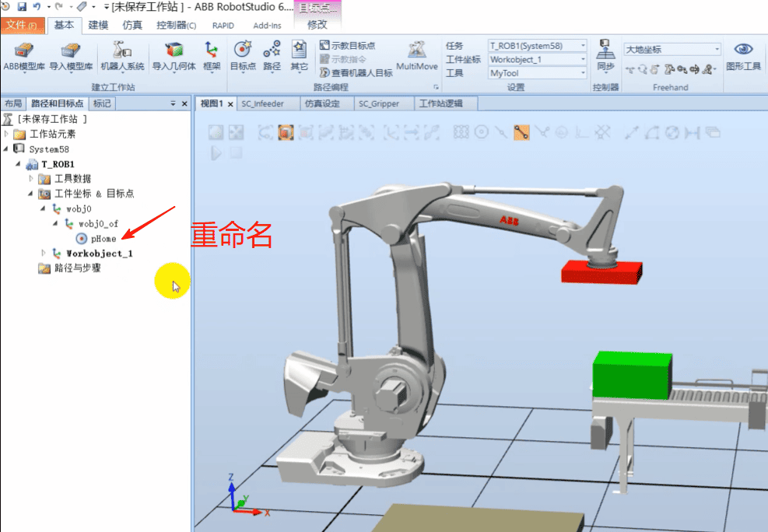
Task: Toggle snap object mode
Action: (461, 132)
